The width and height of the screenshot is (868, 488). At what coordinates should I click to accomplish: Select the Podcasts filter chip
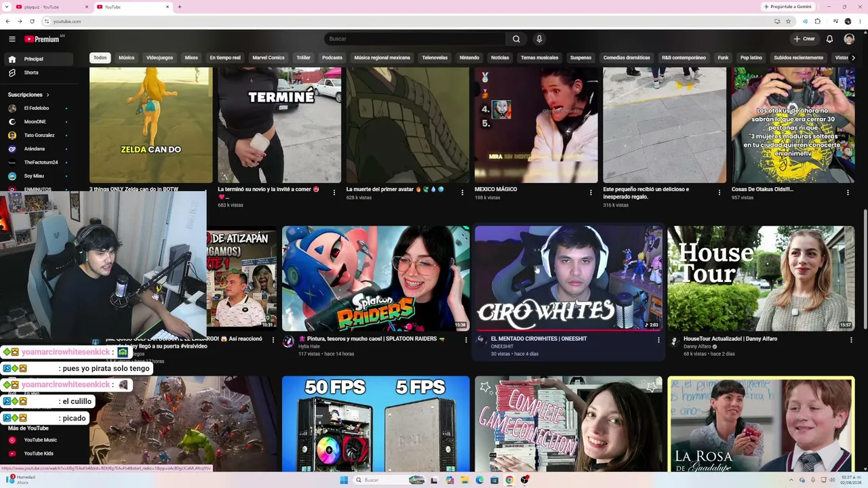[332, 58]
